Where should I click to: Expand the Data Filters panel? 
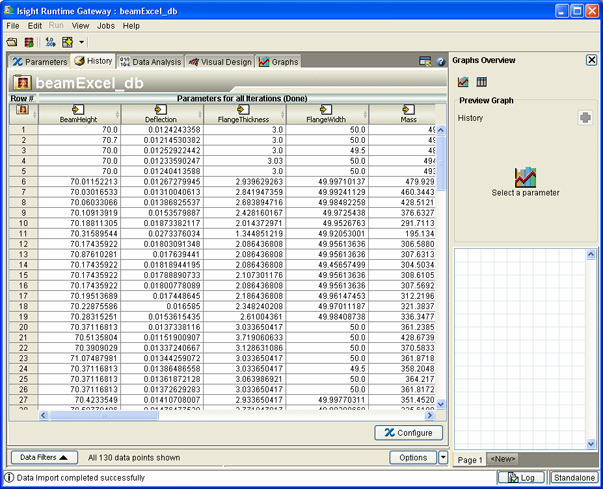pos(44,457)
